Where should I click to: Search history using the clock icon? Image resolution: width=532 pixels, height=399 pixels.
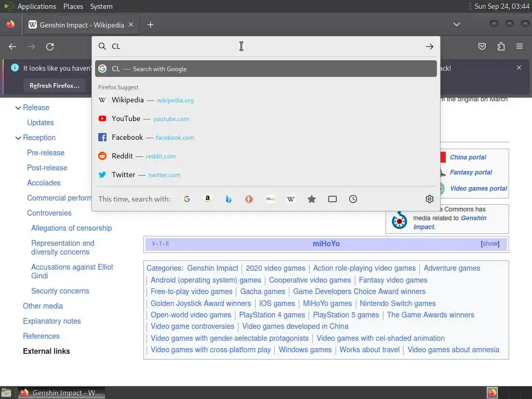(x=353, y=199)
